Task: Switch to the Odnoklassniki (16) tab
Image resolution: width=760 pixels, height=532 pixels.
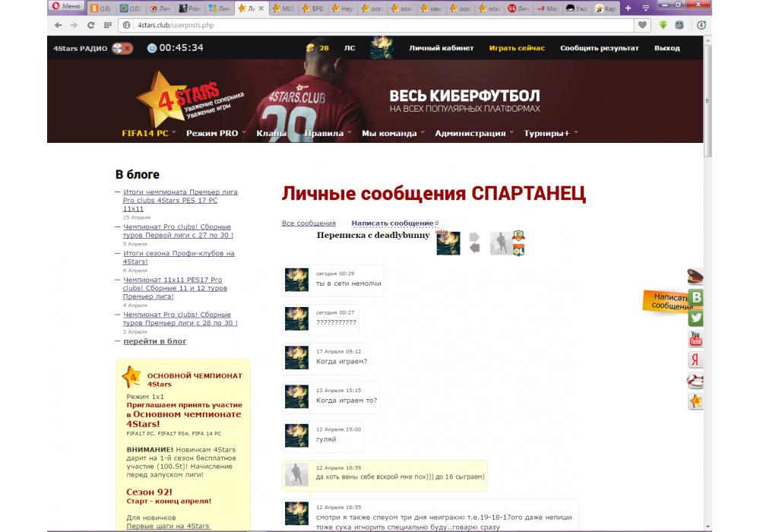Action: point(101,8)
